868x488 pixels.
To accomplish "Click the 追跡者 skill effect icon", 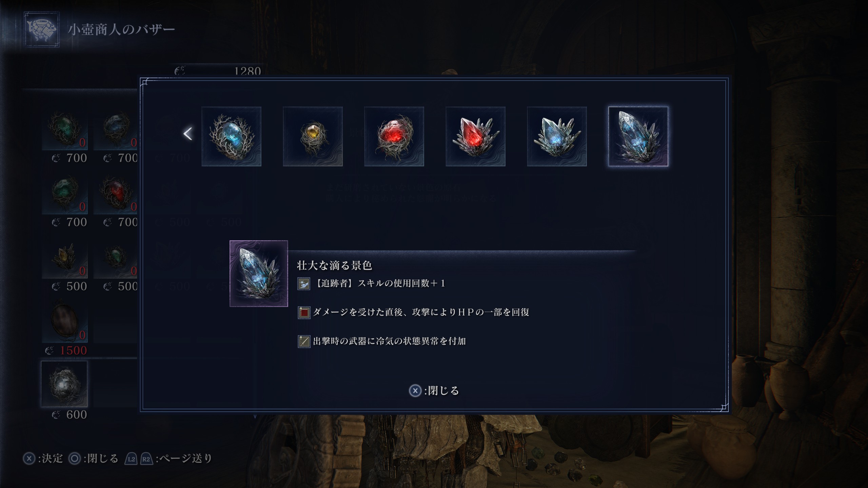I will [304, 284].
